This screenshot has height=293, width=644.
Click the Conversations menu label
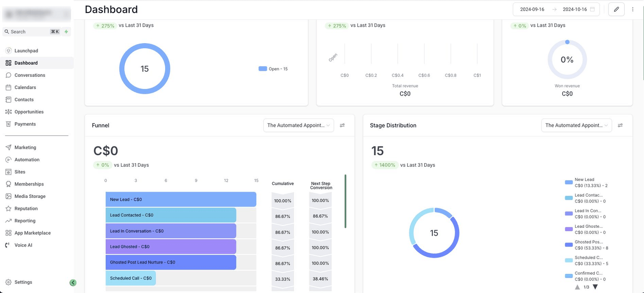[x=30, y=75]
